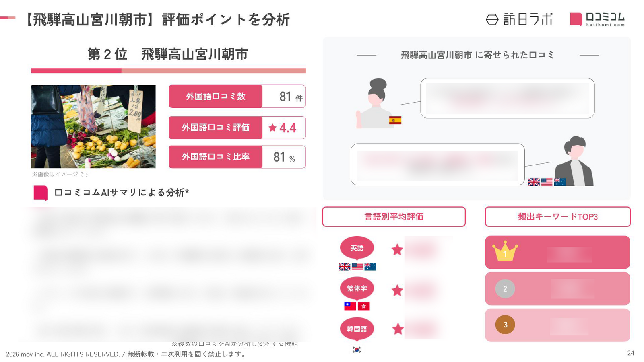This screenshot has width=644, height=362.
Task: Click the Australian flag beside the man avatar
Action: 560,182
